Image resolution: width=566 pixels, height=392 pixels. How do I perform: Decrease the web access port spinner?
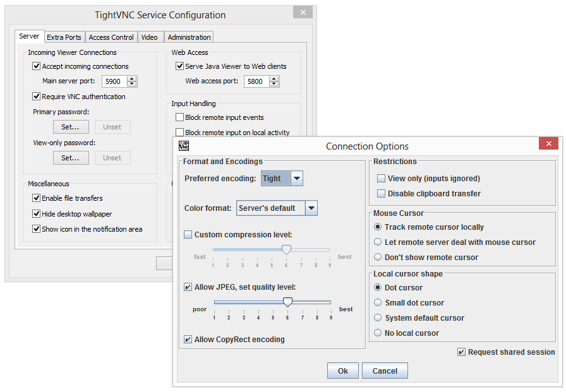[274, 84]
